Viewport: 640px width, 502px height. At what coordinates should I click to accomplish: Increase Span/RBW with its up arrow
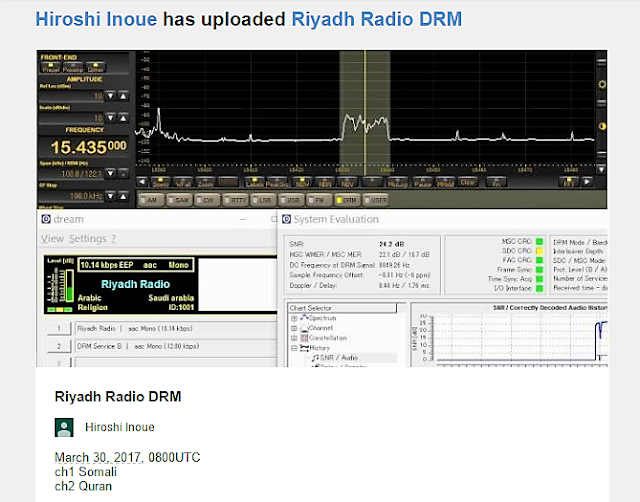(123, 173)
